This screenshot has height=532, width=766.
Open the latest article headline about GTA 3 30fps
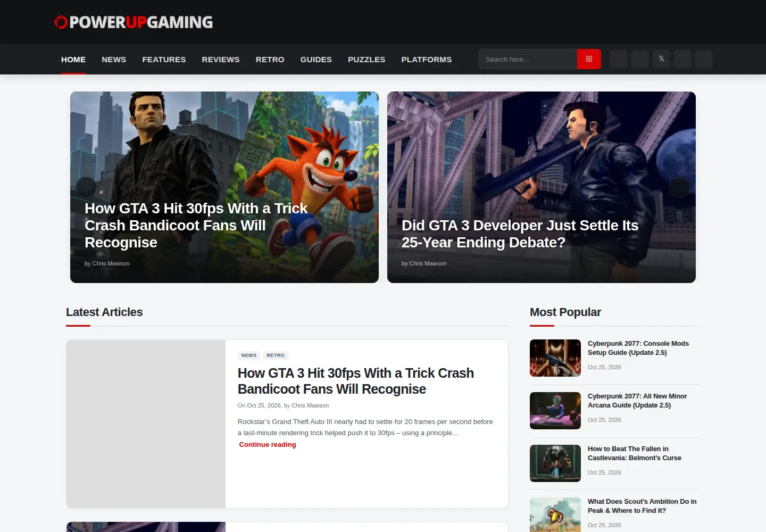(x=356, y=381)
